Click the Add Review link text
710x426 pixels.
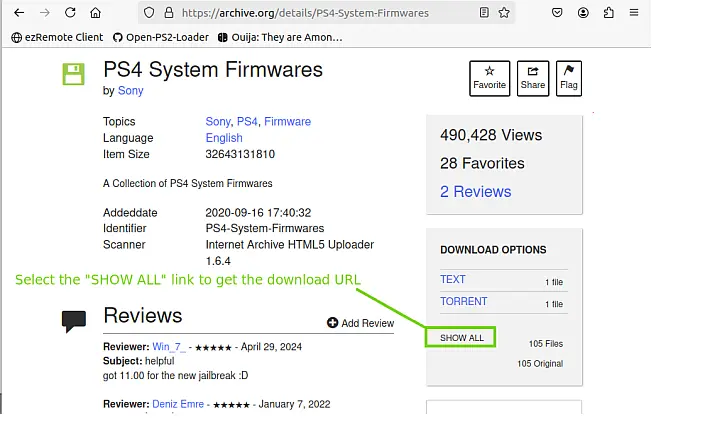[x=368, y=323]
